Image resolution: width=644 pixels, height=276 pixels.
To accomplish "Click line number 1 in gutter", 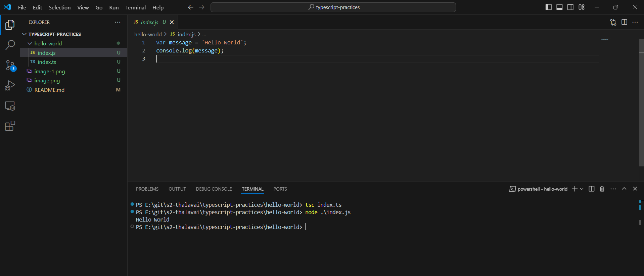I will click(x=144, y=42).
